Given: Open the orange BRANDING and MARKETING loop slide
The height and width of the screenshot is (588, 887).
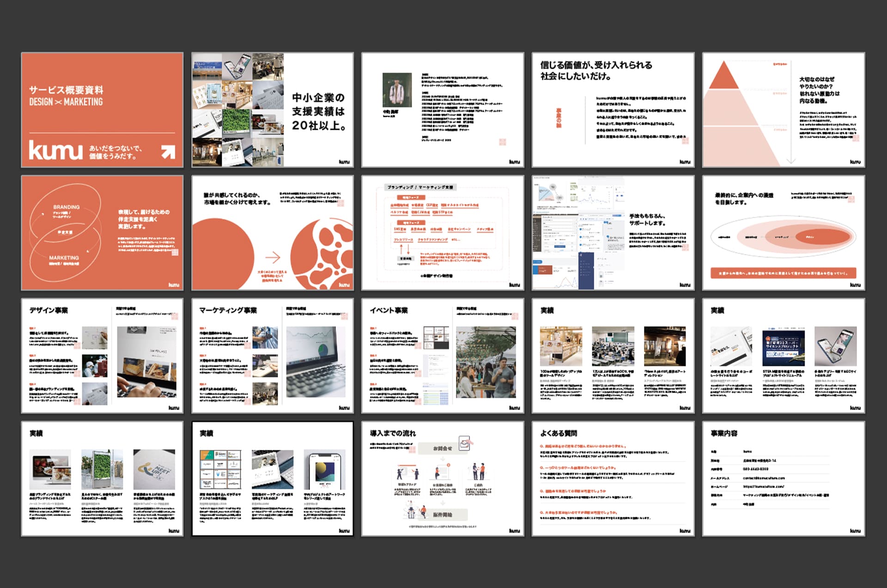Looking at the screenshot, I should point(102,233).
